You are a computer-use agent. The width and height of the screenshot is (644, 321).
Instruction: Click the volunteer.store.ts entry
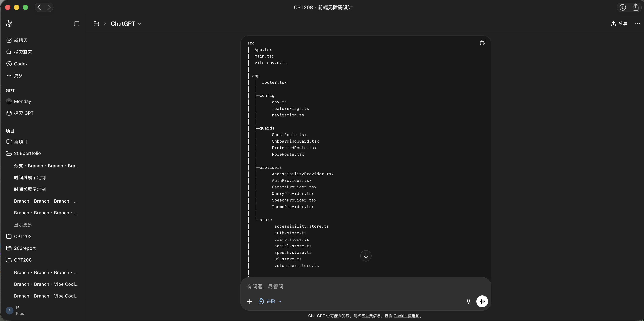(296, 266)
